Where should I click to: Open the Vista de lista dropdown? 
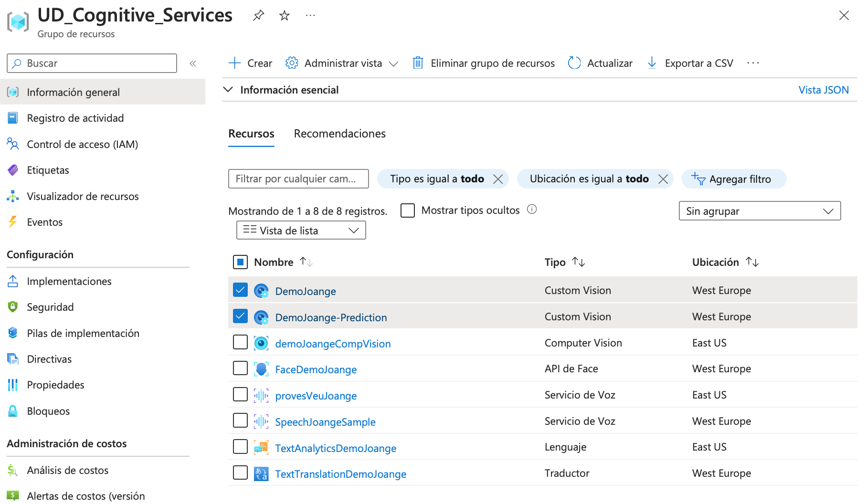click(x=301, y=231)
